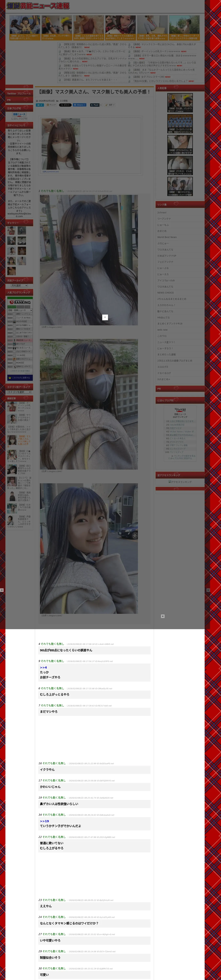
Task: Click the 拍手 clap button
Action: (x=110, y=105)
